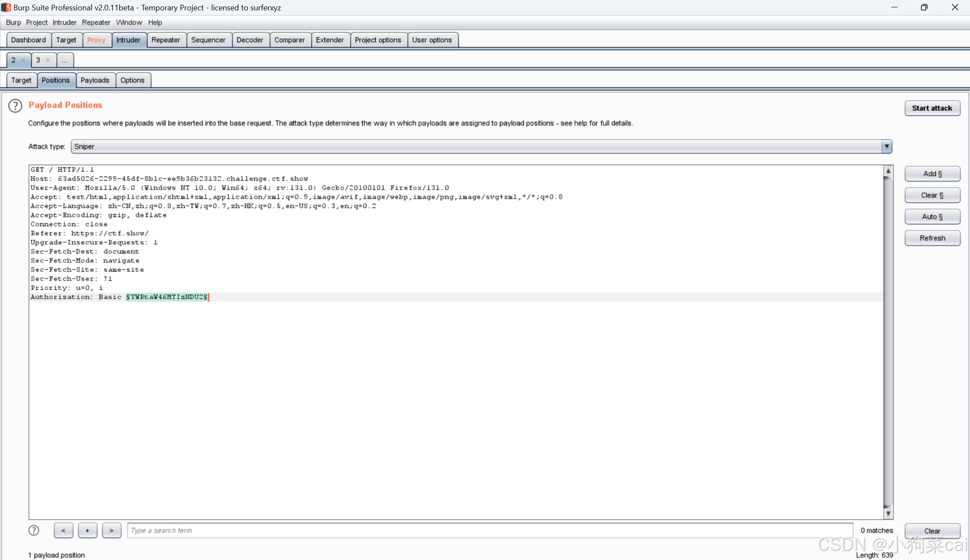Close Intruder attack tab 3
Image resolution: width=970 pixels, height=560 pixels.
[x=48, y=61]
